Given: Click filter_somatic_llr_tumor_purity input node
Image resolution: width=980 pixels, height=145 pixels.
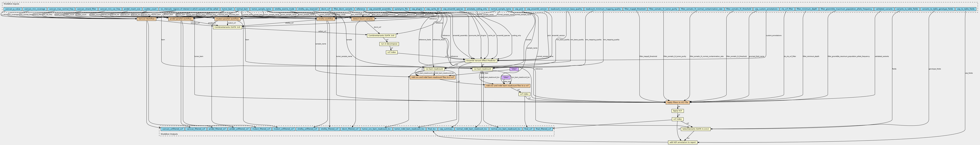Looking at the screenshot, I should point(663,9).
